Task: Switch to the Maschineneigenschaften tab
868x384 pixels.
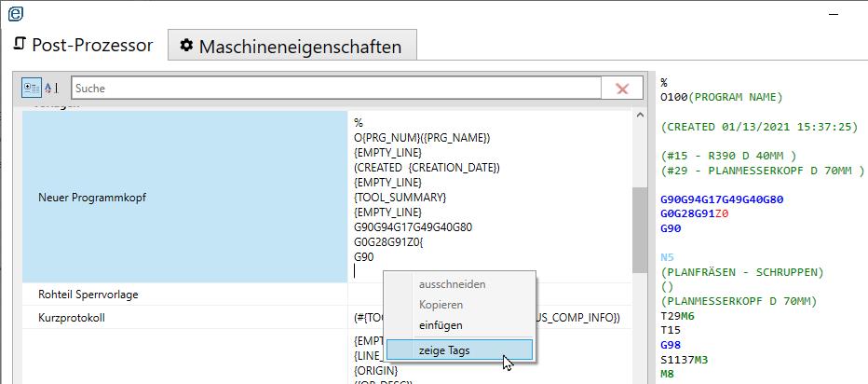Action: [x=292, y=46]
